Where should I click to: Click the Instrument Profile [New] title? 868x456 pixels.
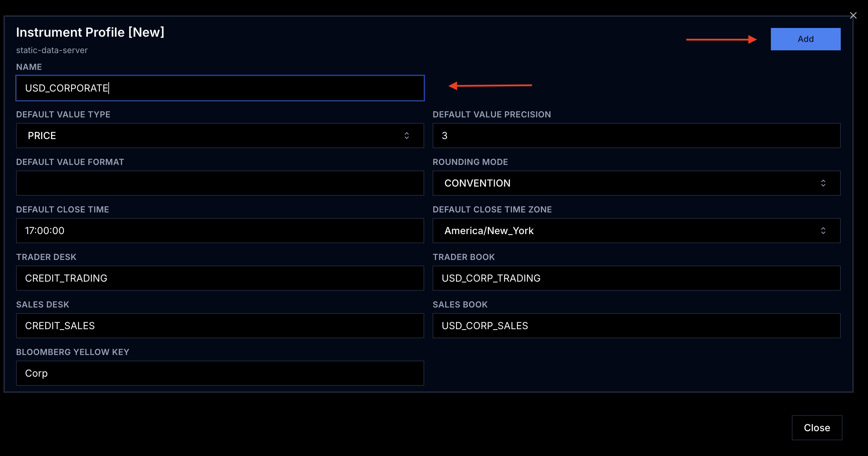pos(90,32)
